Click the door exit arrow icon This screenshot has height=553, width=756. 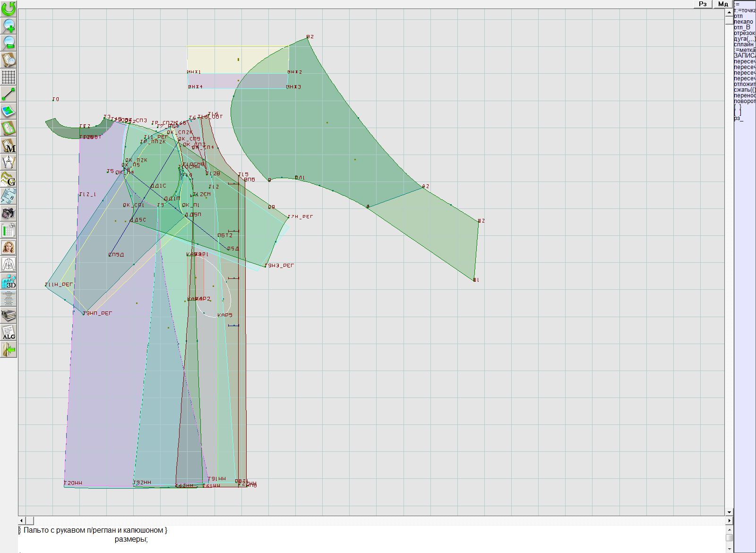point(9,350)
